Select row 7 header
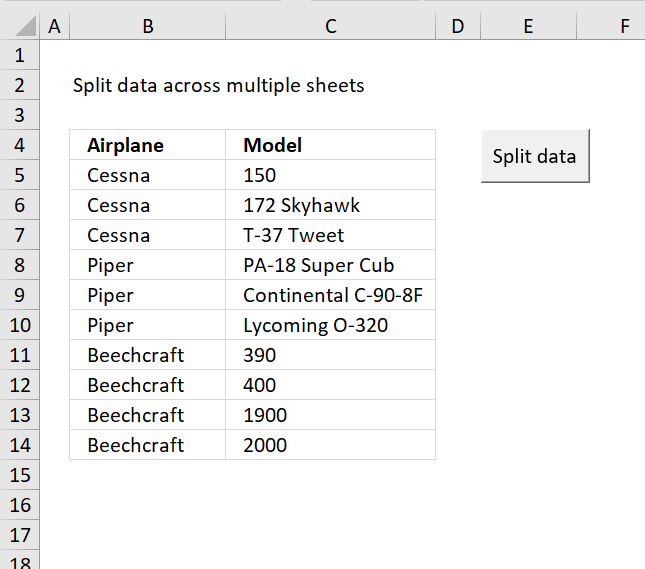Image resolution: width=645 pixels, height=569 pixels. [x=20, y=235]
